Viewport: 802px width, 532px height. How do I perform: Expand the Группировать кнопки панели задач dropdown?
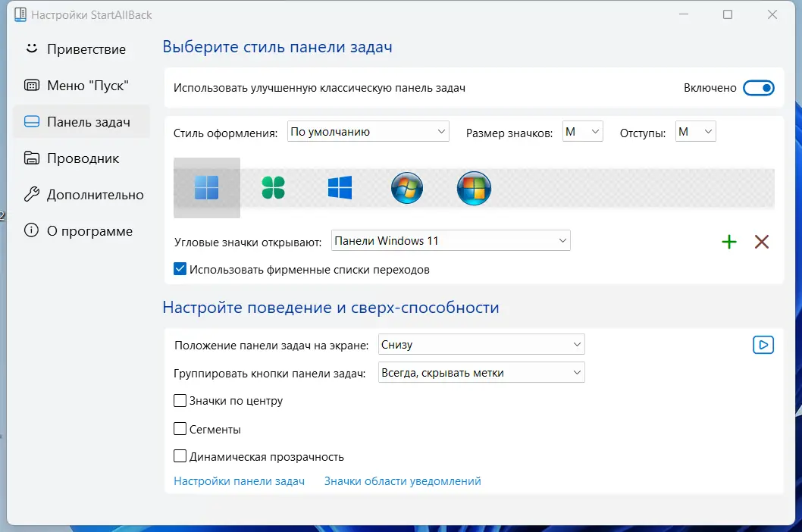pyautogui.click(x=481, y=372)
